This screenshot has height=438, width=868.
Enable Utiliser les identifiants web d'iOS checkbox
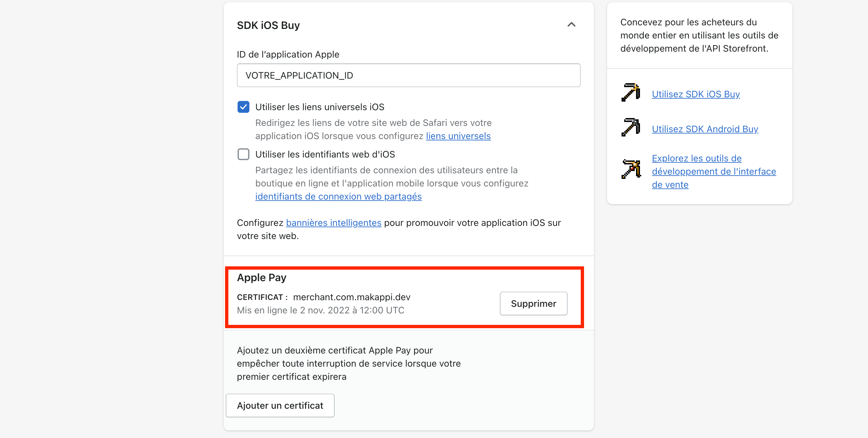click(243, 155)
